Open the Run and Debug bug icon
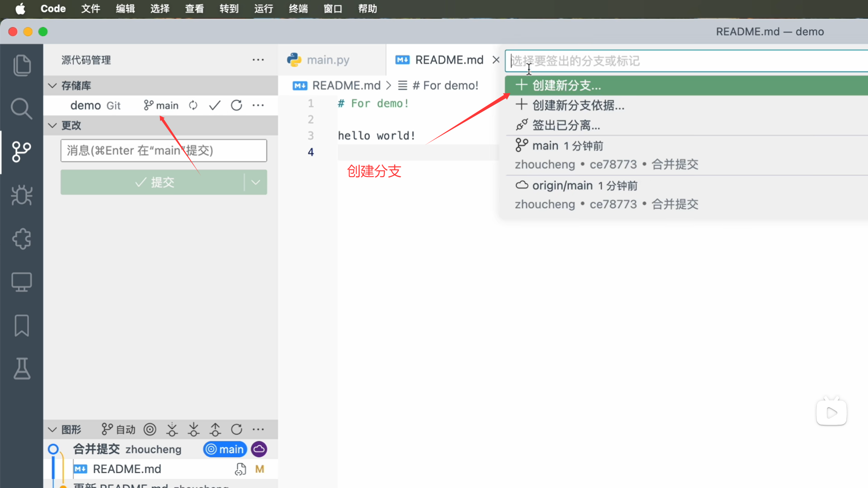This screenshot has width=868, height=488. tap(22, 195)
